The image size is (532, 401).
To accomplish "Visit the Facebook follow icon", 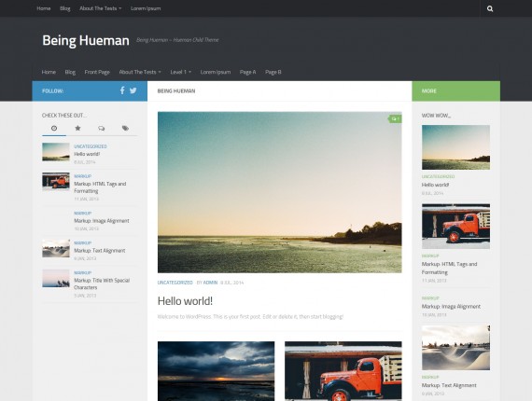I will point(122,90).
